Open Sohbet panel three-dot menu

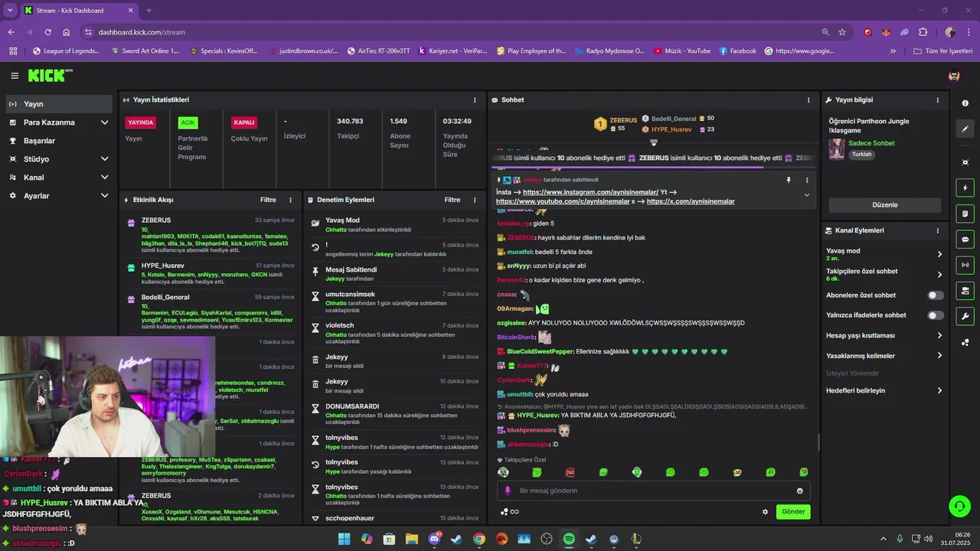point(808,99)
